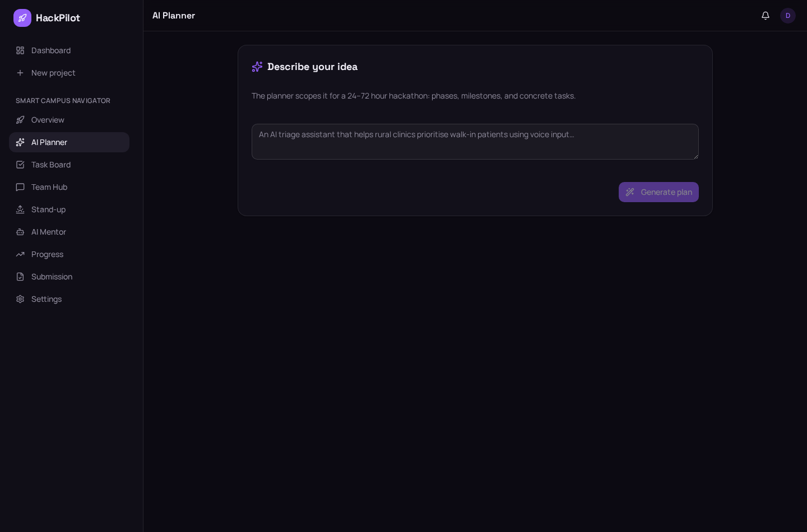
Task: Click the plus icon for New project
Action: click(x=20, y=73)
